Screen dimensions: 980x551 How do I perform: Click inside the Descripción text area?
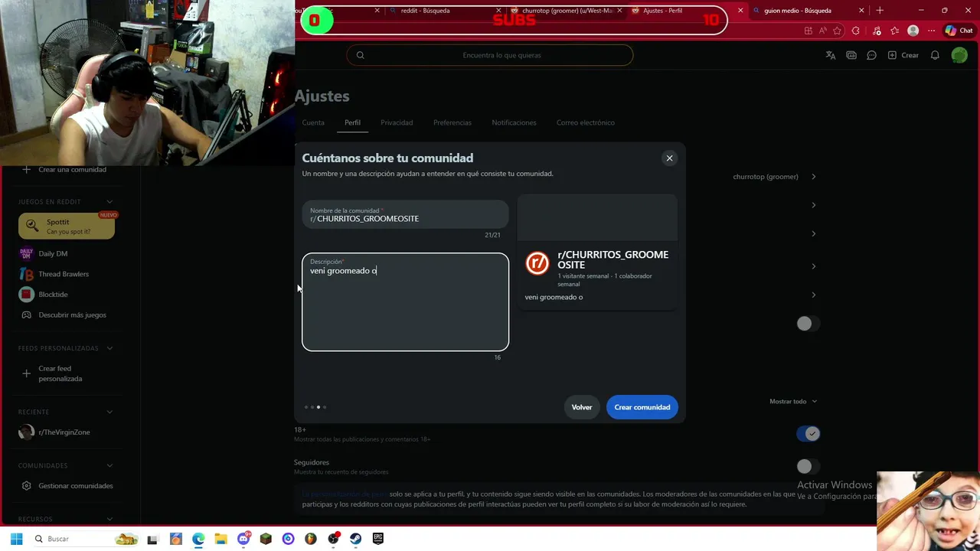405,302
